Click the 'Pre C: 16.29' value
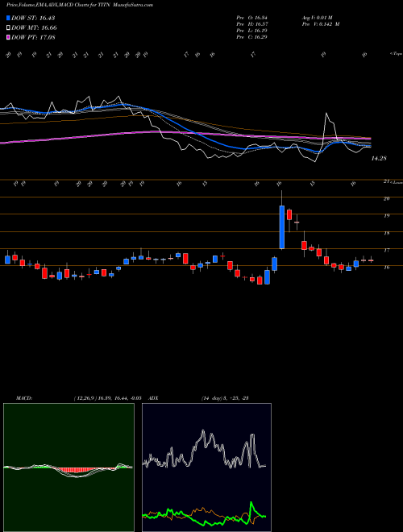 [x=252, y=37]
